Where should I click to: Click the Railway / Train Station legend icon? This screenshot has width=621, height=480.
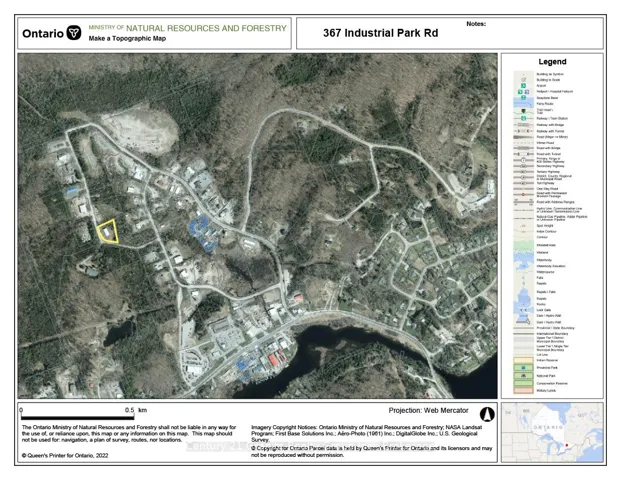[522, 118]
